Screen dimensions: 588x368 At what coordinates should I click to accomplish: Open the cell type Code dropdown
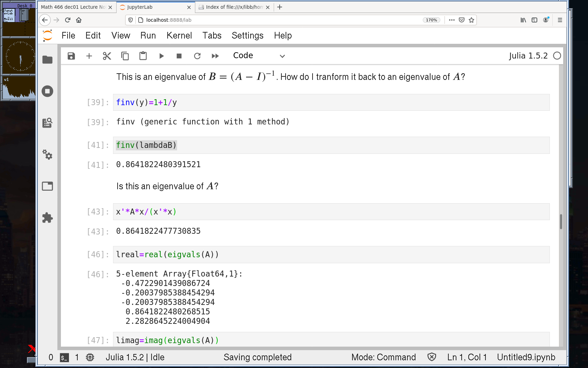click(259, 56)
